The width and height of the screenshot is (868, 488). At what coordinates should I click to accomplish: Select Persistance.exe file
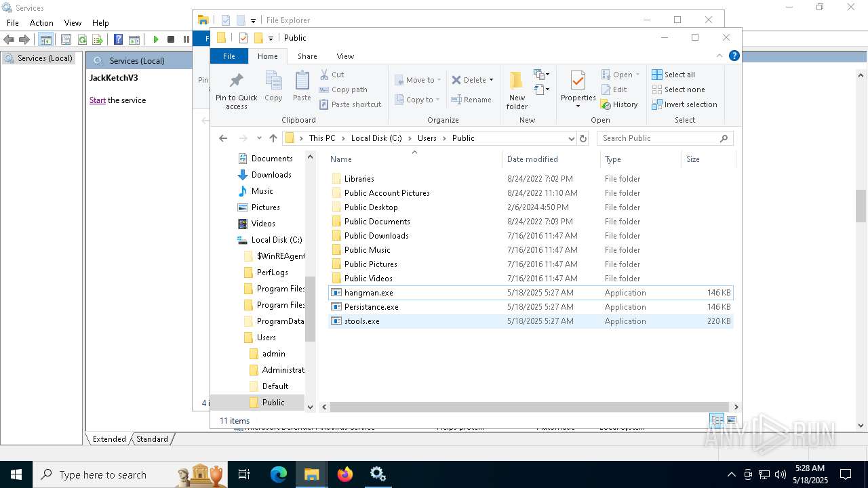click(530, 307)
